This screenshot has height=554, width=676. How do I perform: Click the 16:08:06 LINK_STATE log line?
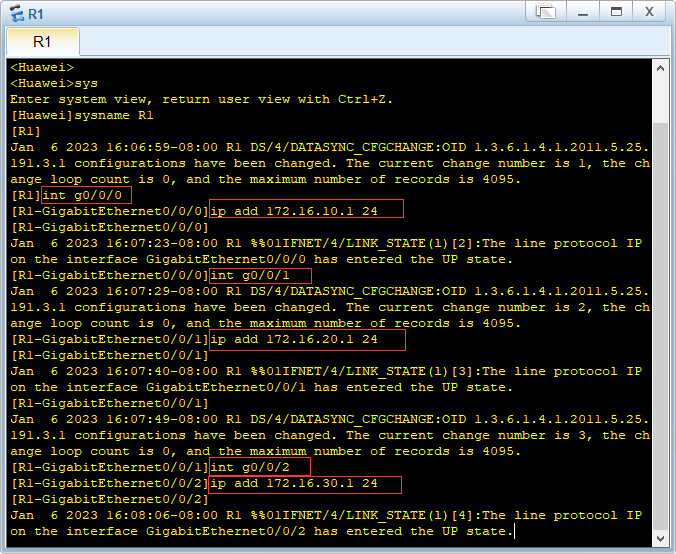tap(326, 516)
